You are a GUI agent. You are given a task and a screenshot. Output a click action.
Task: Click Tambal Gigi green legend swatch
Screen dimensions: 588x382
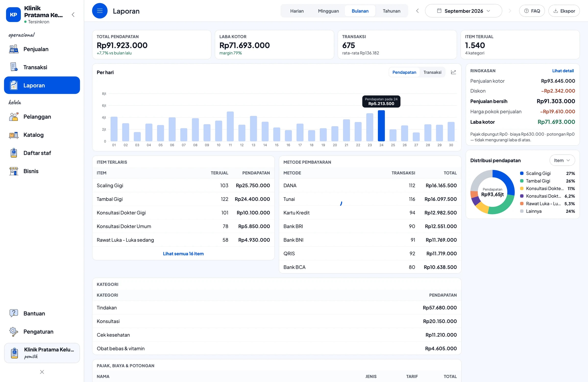[522, 181]
